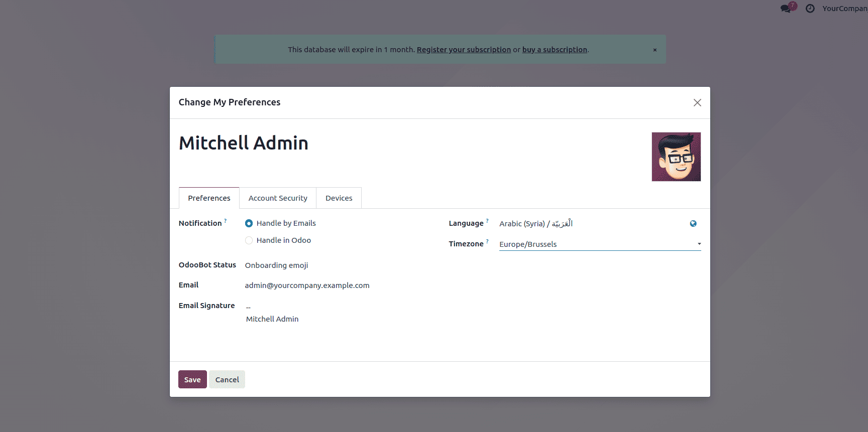The height and width of the screenshot is (432, 868).
Task: Open the Timezone dropdown
Action: point(600,244)
